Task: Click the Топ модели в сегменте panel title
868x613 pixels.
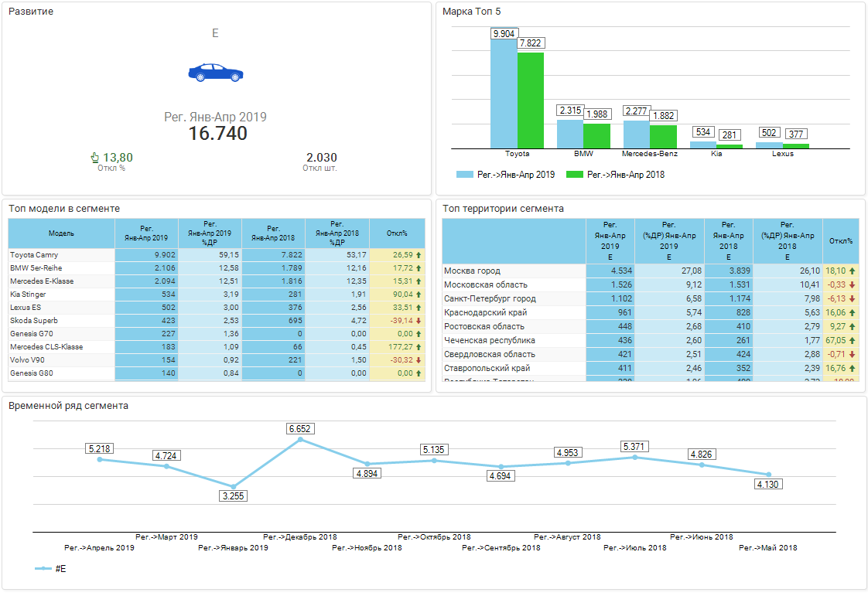Action: (x=64, y=209)
